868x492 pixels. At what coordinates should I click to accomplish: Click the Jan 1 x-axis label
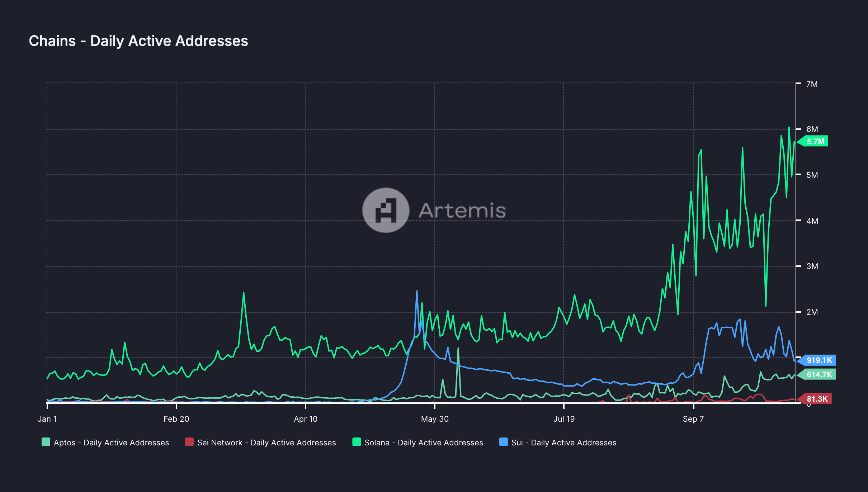pos(47,419)
